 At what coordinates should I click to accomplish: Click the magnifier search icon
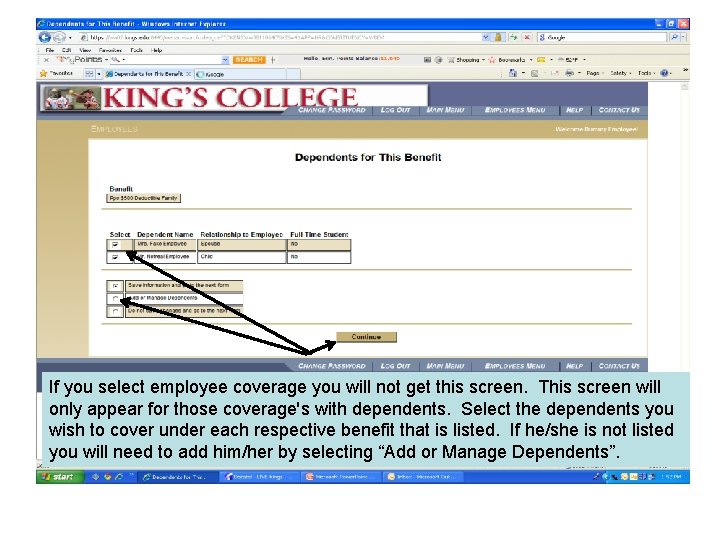pos(674,38)
